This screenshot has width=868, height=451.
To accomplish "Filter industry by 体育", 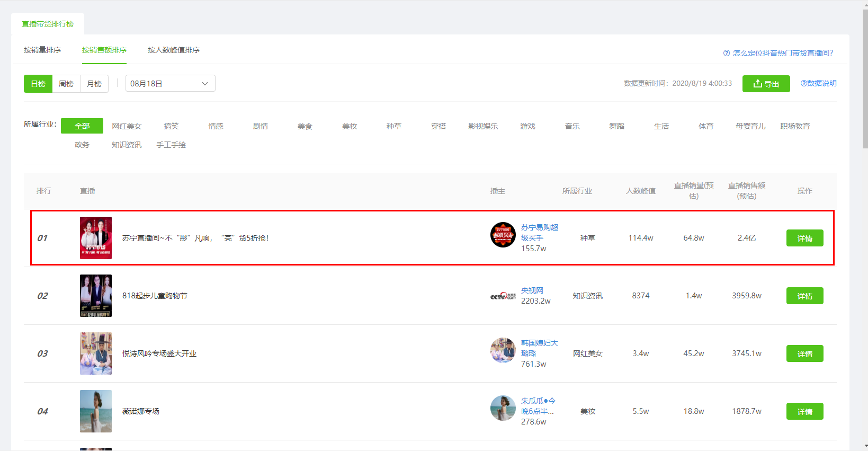I will pos(705,126).
